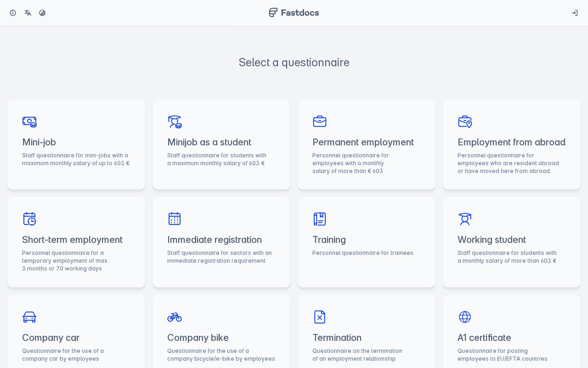Click the Permanent employment briefcase icon

pyautogui.click(x=320, y=121)
